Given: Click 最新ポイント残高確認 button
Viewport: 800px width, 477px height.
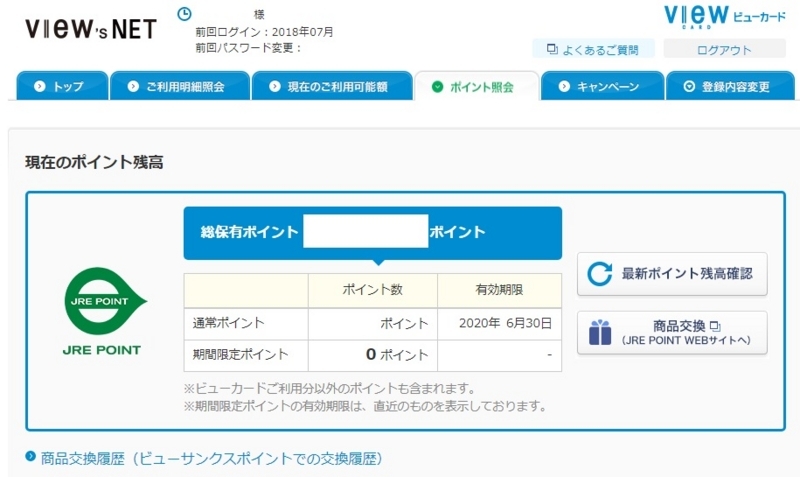Looking at the screenshot, I should point(672,274).
